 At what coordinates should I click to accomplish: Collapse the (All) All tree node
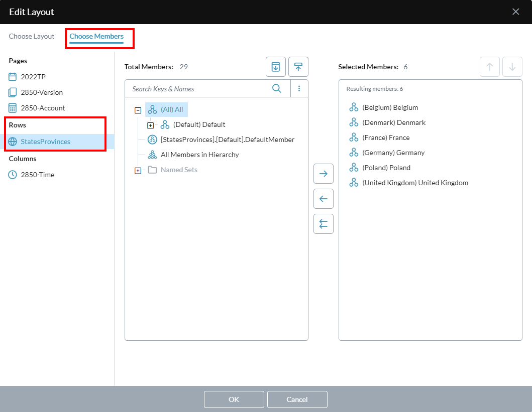coord(138,110)
